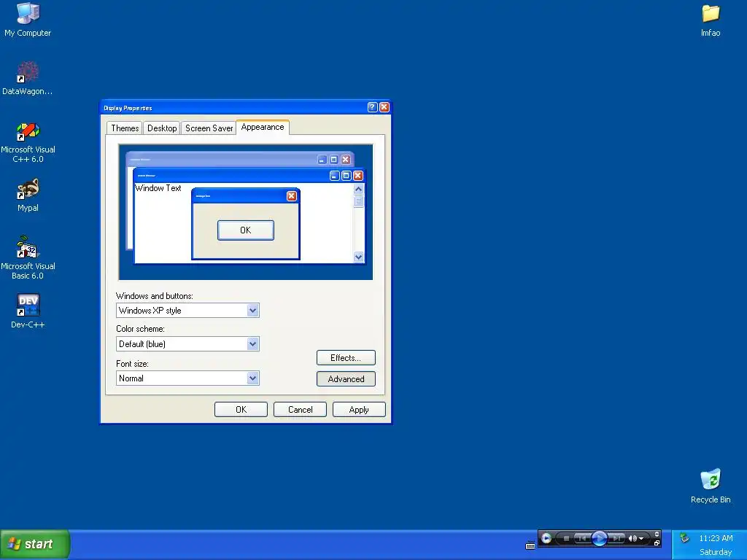This screenshot has width=747, height=560.
Task: Select the Appearance tab
Action: coord(263,127)
